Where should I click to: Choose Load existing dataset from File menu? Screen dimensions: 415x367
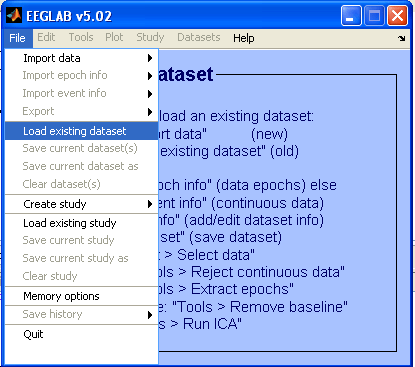point(82,131)
